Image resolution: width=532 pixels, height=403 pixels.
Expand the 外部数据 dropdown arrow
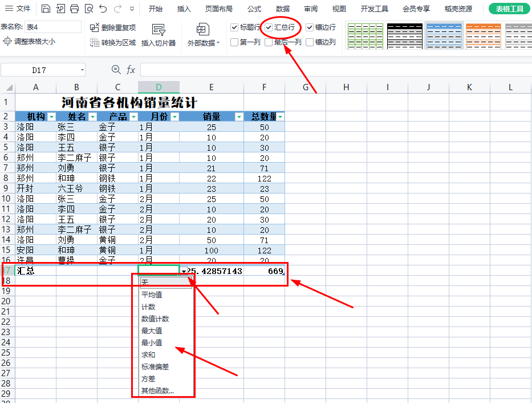218,43
